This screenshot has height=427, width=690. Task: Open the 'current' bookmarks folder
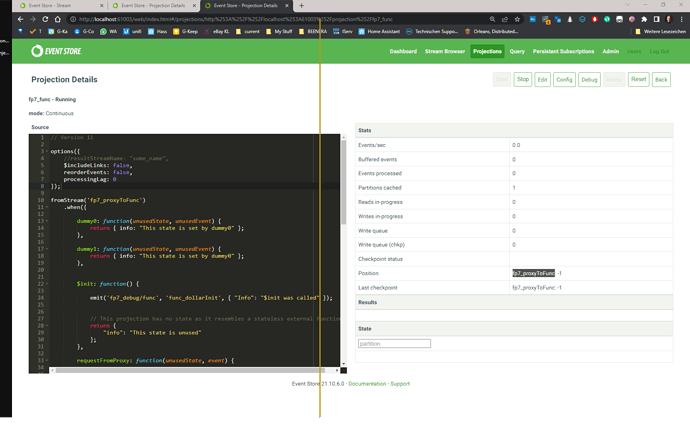(248, 32)
